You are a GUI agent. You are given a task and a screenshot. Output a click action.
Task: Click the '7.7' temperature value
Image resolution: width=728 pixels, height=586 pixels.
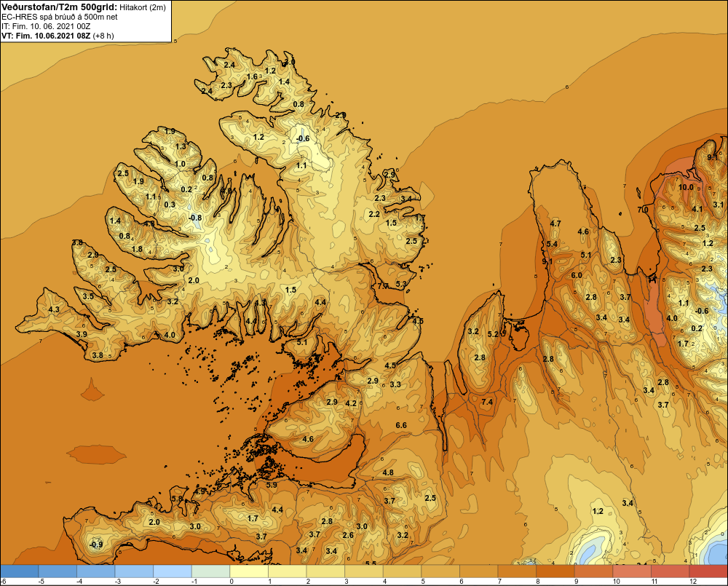pos(383,286)
